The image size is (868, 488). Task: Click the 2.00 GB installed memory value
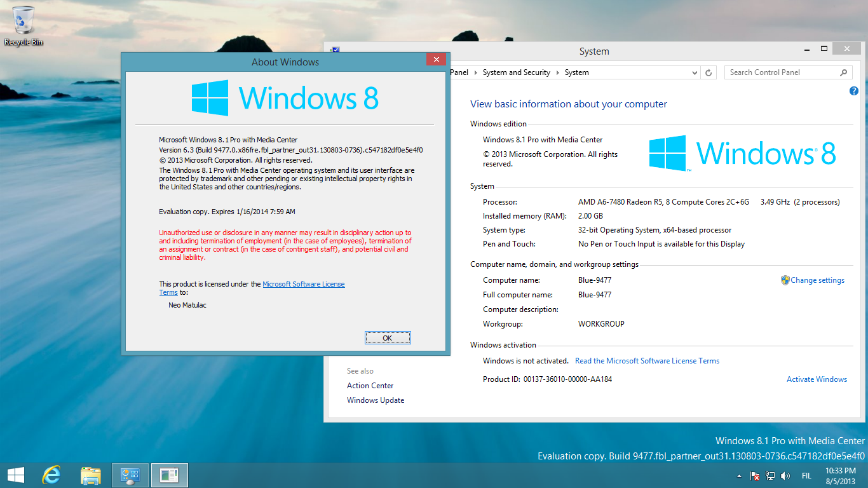(x=592, y=216)
